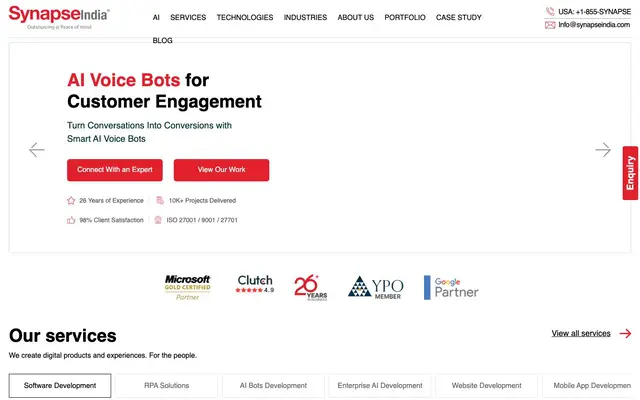This screenshot has height=400, width=640.
Task: Click the Connect With an Expert button
Action: pyautogui.click(x=115, y=170)
